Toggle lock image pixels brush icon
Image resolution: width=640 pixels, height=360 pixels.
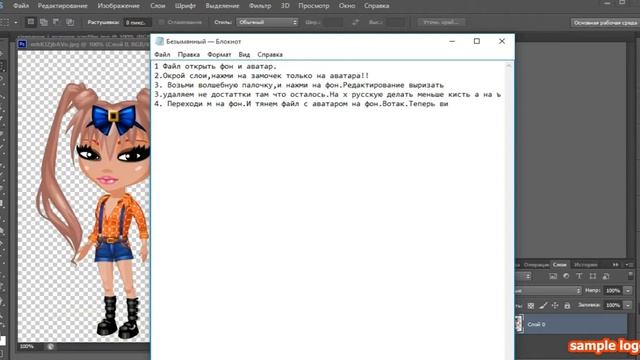[543, 305]
